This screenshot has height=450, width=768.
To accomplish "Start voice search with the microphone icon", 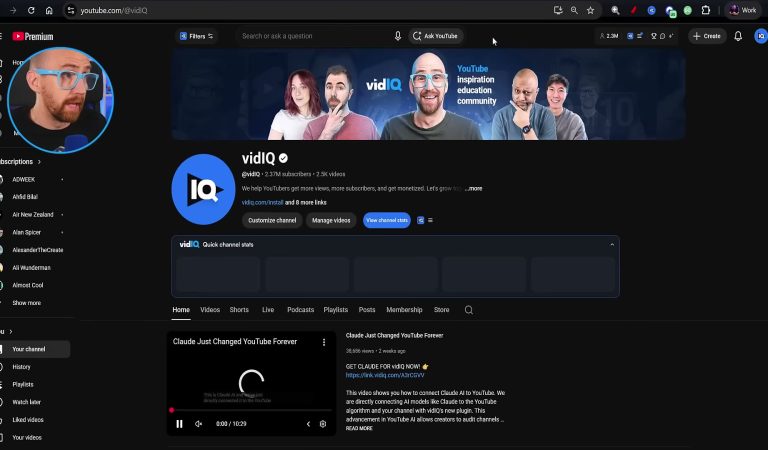I will (398, 36).
